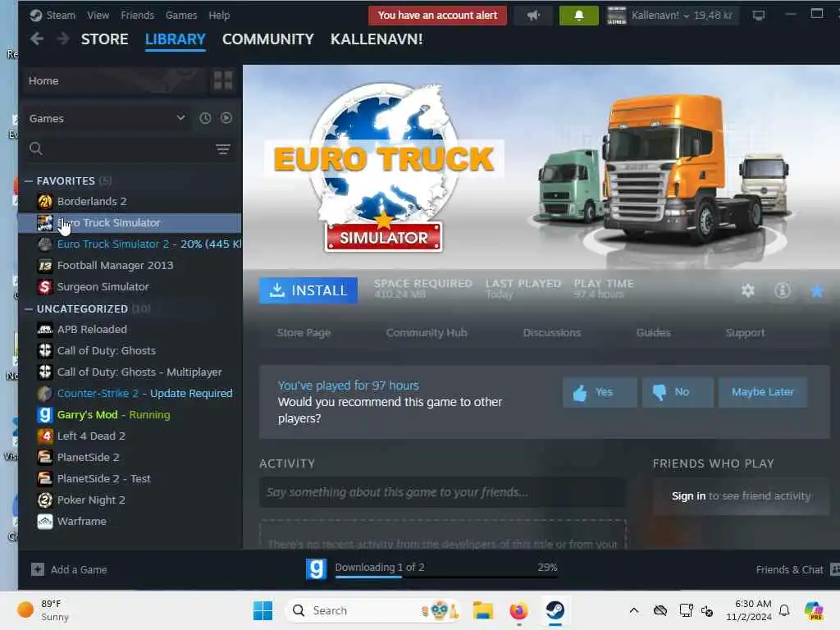Image resolution: width=840 pixels, height=630 pixels.
Task: Open the Games menu
Action: (181, 16)
